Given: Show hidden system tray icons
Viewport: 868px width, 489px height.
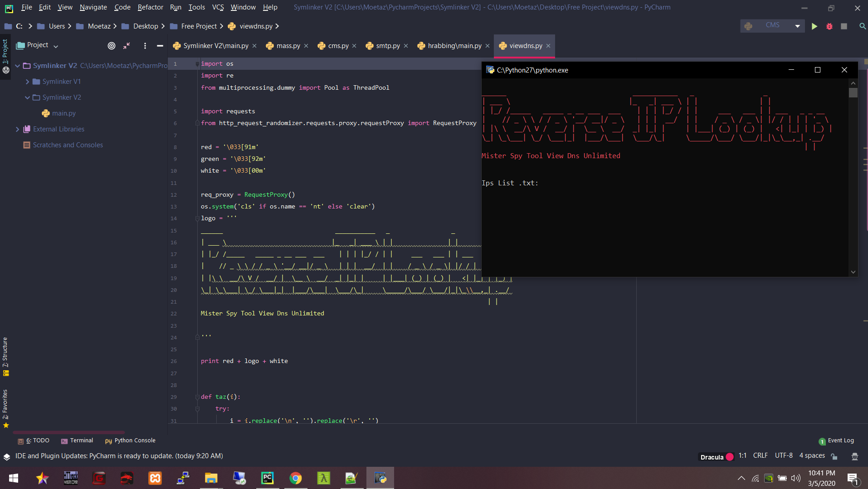Looking at the screenshot, I should click(741, 478).
